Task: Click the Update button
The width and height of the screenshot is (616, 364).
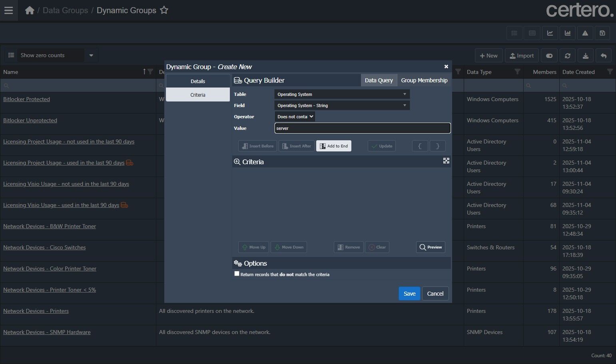Action: (x=382, y=146)
